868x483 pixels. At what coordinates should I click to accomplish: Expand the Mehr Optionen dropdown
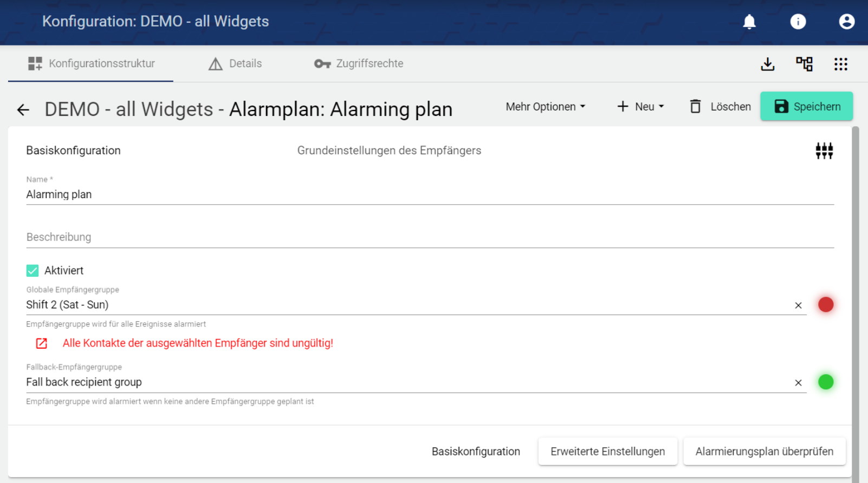[545, 107]
